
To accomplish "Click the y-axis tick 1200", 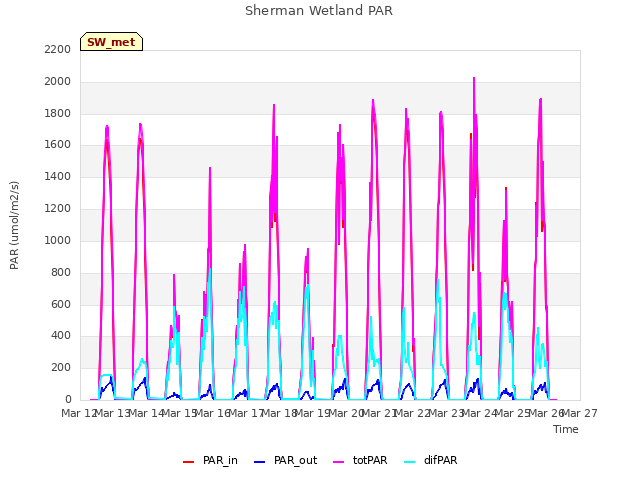I will point(58,209).
